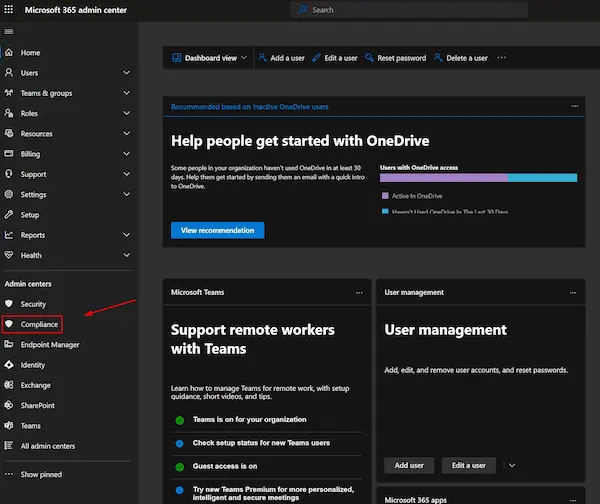The width and height of the screenshot is (600, 504).
Task: Click the Reports chart icon
Action: [x=9, y=235]
